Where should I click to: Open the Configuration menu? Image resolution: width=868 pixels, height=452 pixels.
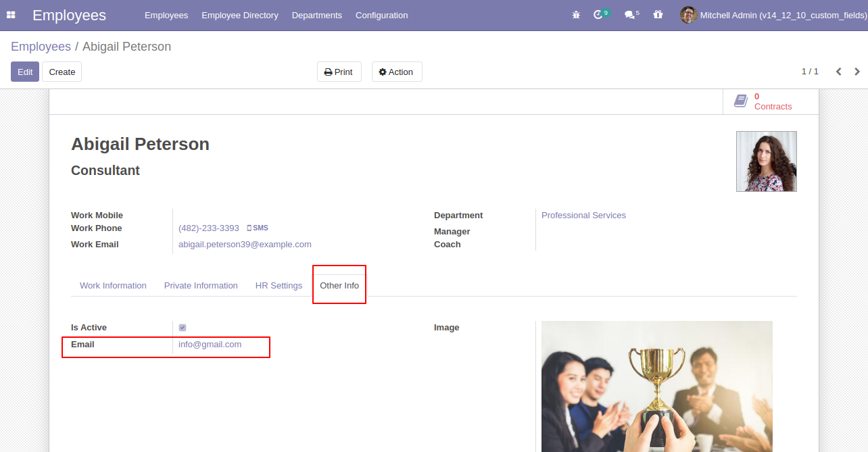click(381, 15)
